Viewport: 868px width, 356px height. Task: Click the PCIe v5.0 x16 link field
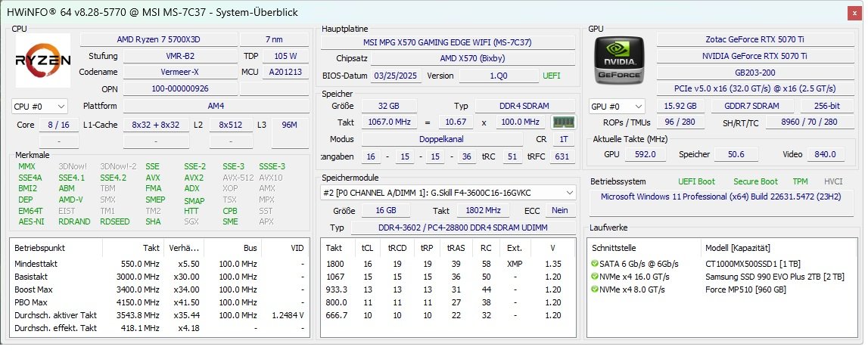(756, 88)
